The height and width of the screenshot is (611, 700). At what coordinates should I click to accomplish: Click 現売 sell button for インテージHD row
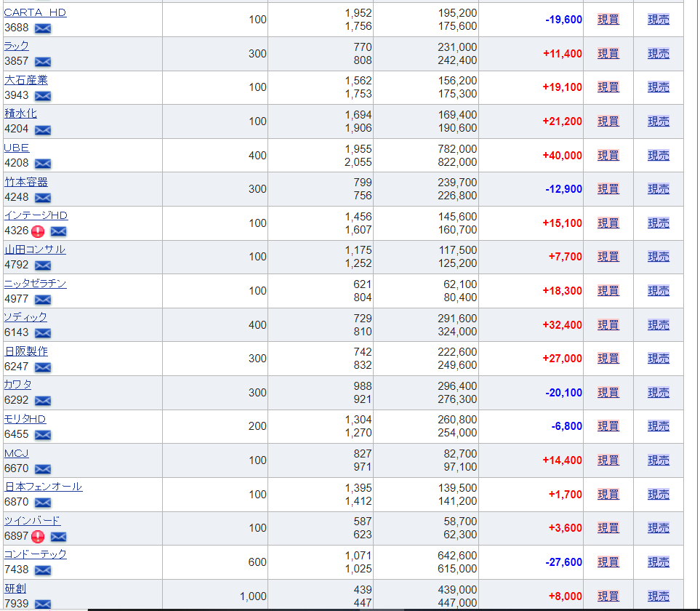pos(659,223)
